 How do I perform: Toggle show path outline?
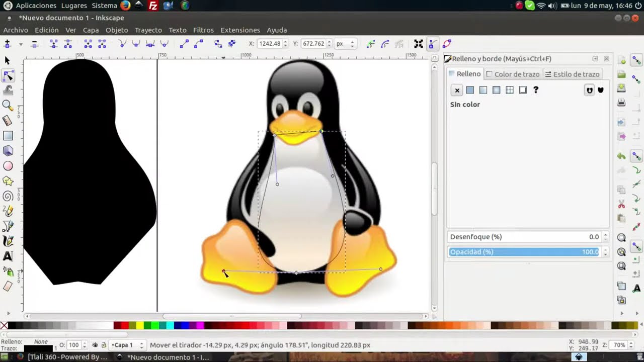click(447, 44)
